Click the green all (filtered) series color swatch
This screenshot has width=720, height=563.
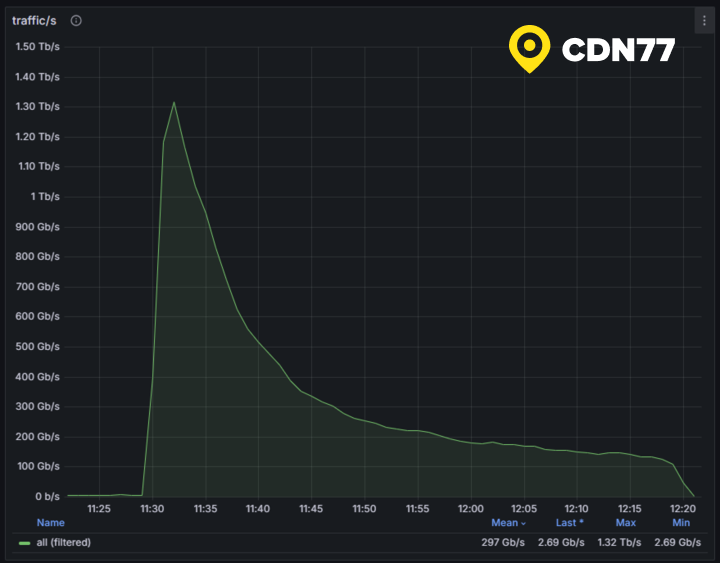[x=24, y=543]
